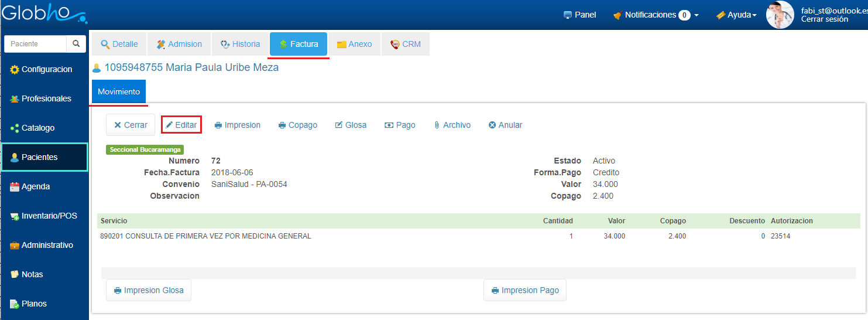Click the magnifier search icon beside Paciente field
Screen dimensions: 868x320
click(x=76, y=44)
